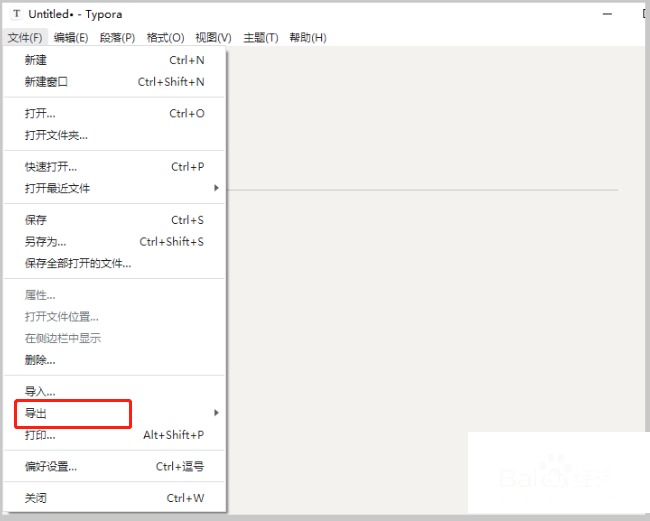This screenshot has width=650, height=521.
Task: Select 保存全部打开的文件... entry
Action: click(114, 263)
